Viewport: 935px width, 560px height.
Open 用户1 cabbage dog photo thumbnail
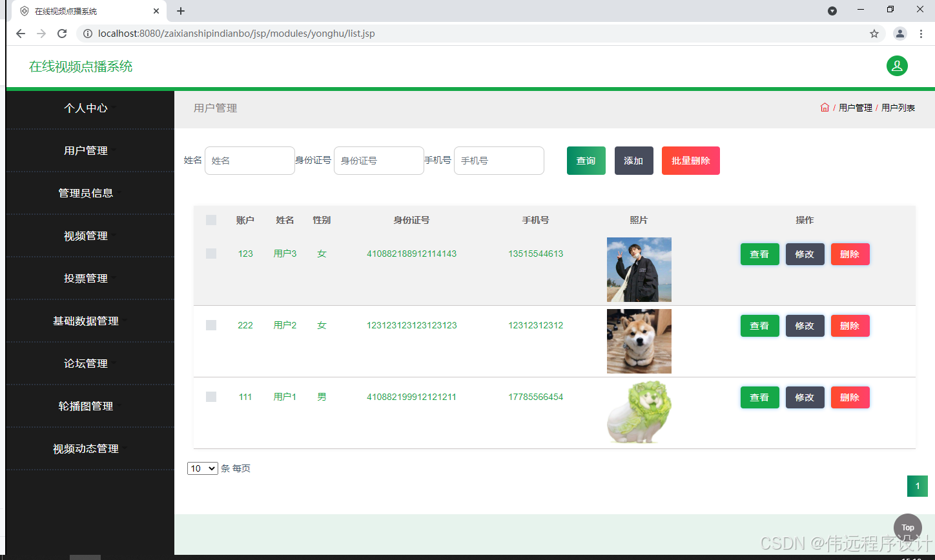(639, 413)
